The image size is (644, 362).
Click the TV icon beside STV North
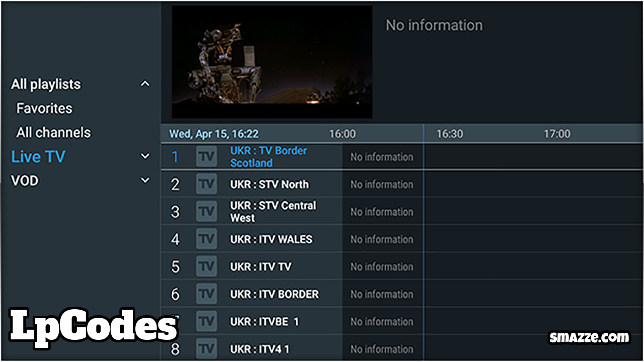tap(206, 184)
